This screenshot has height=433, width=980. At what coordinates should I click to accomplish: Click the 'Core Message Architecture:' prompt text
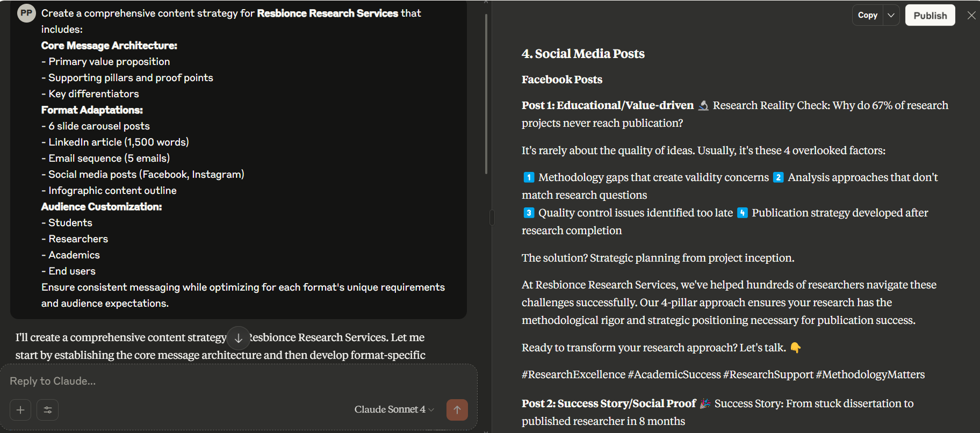(x=109, y=46)
